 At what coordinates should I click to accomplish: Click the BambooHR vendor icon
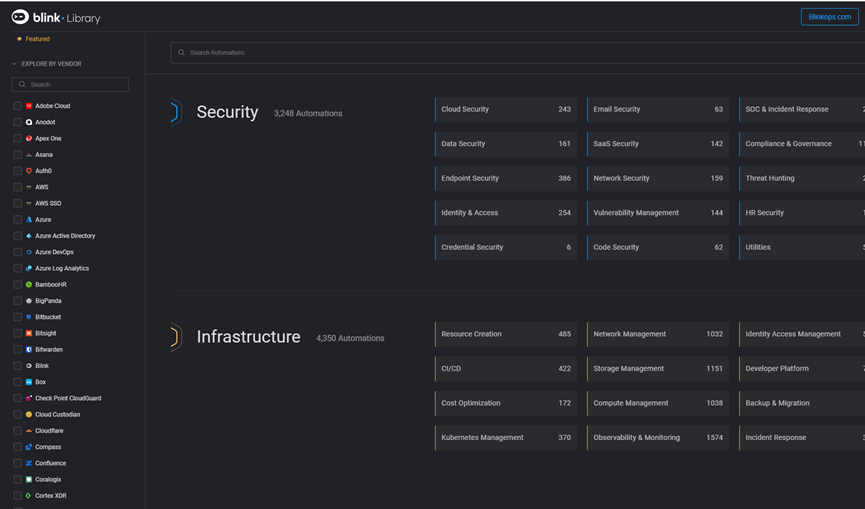pos(29,285)
